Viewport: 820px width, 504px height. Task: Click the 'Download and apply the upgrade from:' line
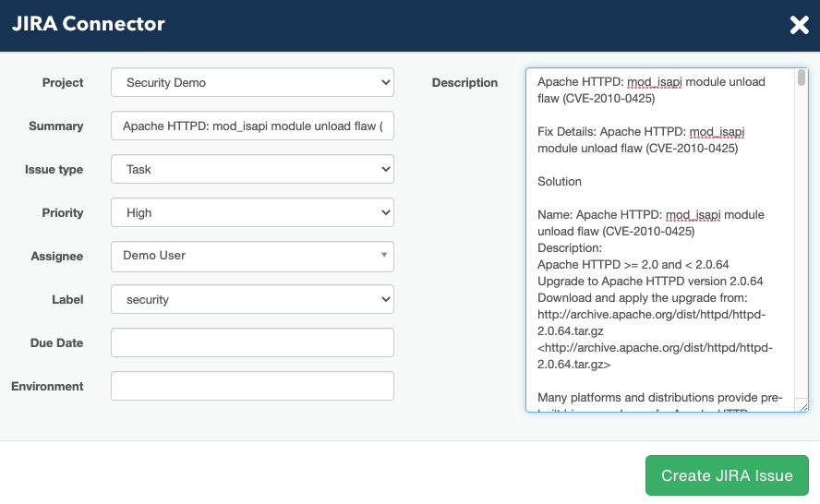coord(643,298)
